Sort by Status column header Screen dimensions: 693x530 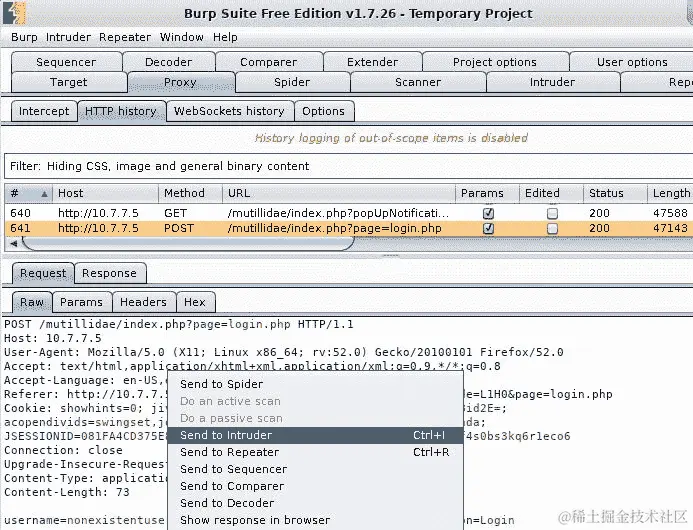click(x=615, y=193)
